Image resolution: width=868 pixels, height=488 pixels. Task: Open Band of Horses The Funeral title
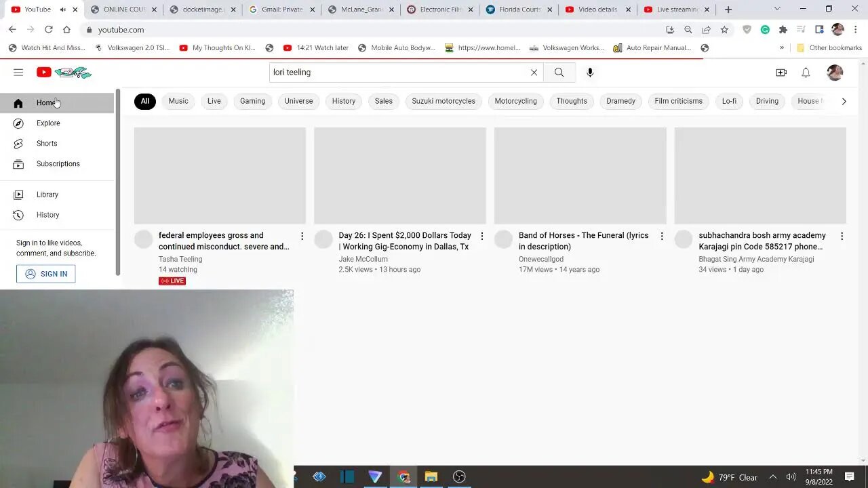[583, 241]
